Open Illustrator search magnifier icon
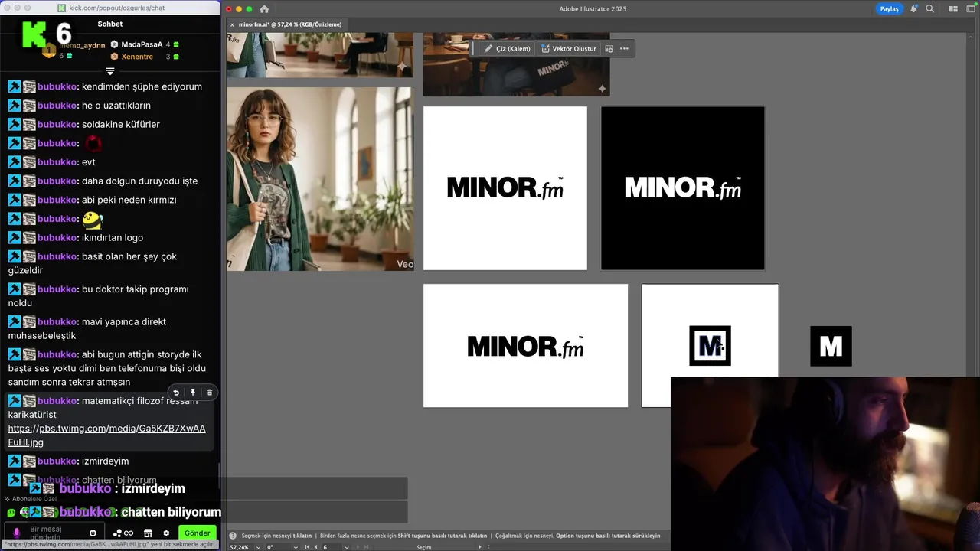Image resolution: width=980 pixels, height=551 pixels. pyautogui.click(x=930, y=9)
